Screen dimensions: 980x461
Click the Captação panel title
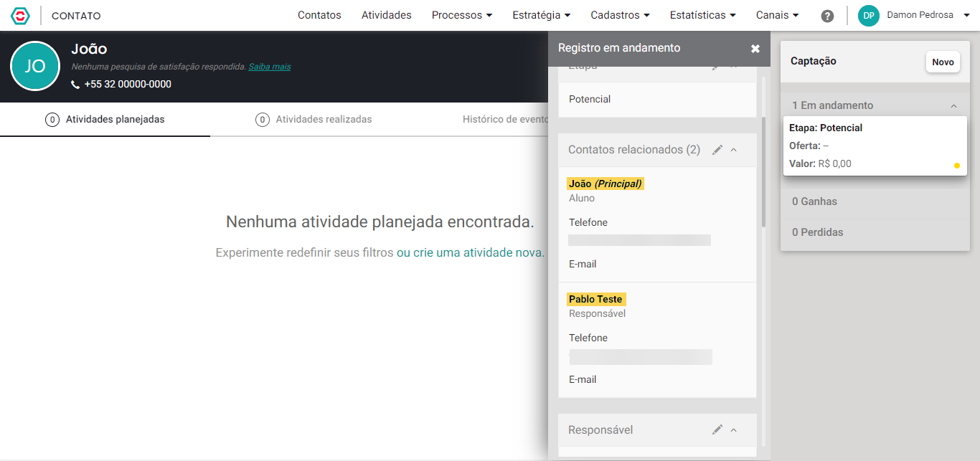(814, 62)
